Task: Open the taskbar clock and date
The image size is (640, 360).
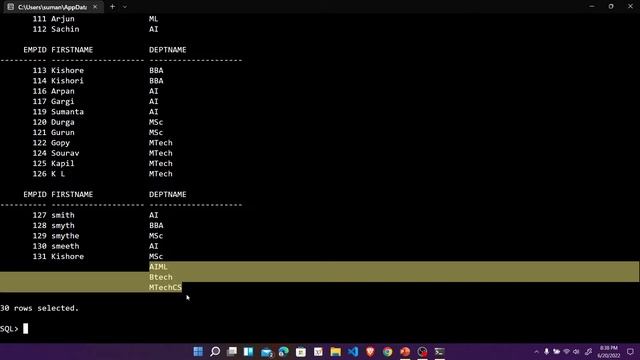Action: click(609, 351)
